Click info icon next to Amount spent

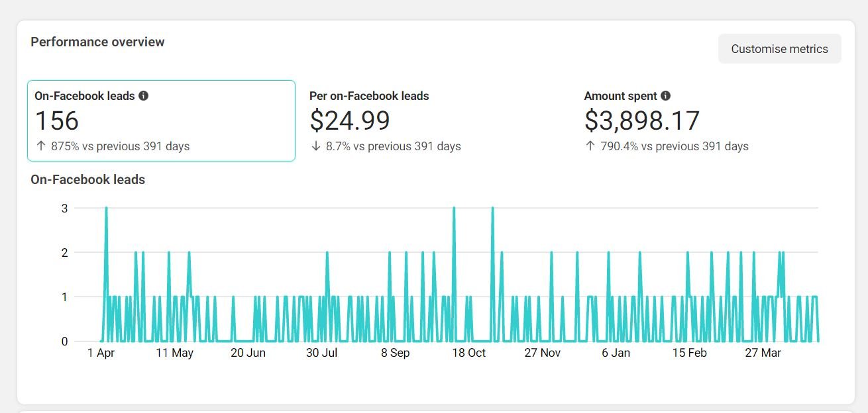[666, 96]
